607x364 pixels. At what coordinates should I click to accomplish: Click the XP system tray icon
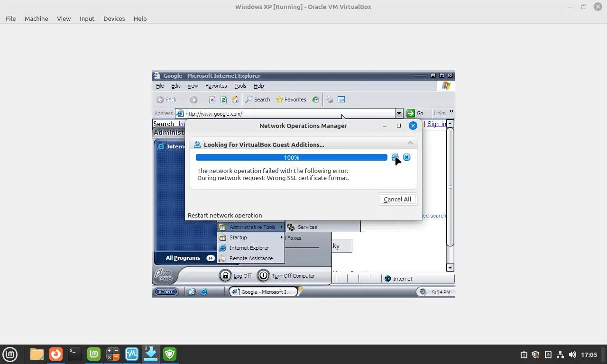tap(423, 292)
